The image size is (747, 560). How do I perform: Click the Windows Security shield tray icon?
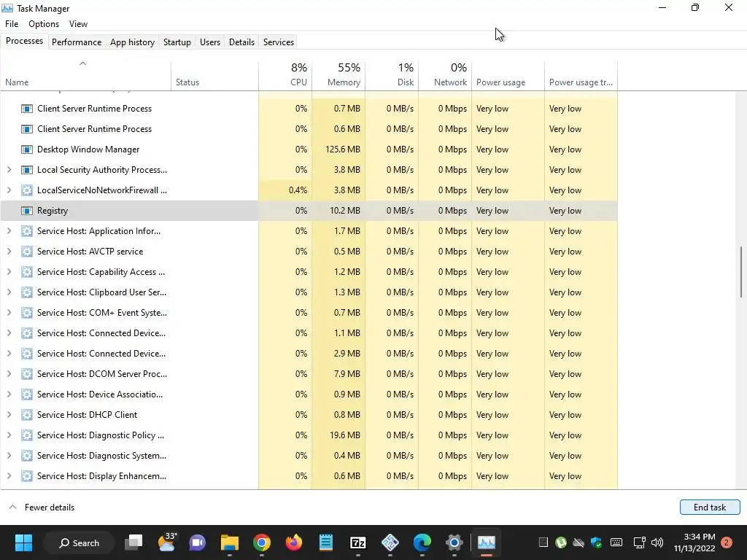click(596, 542)
